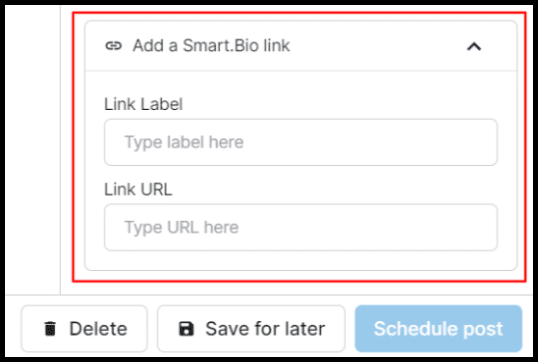Focus the Link URL input field
This screenshot has width=538, height=362.
(x=301, y=227)
